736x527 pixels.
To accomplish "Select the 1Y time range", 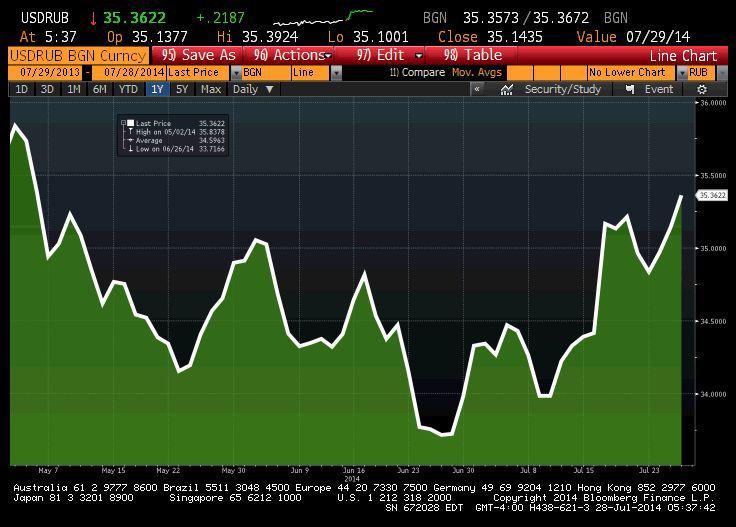I will pyautogui.click(x=157, y=89).
